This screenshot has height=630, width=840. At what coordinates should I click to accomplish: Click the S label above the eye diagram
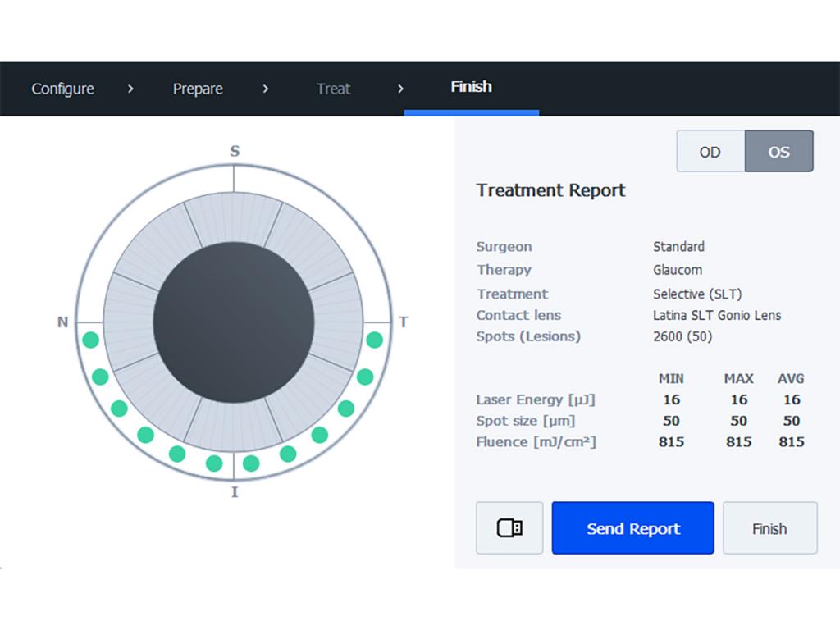pyautogui.click(x=234, y=152)
